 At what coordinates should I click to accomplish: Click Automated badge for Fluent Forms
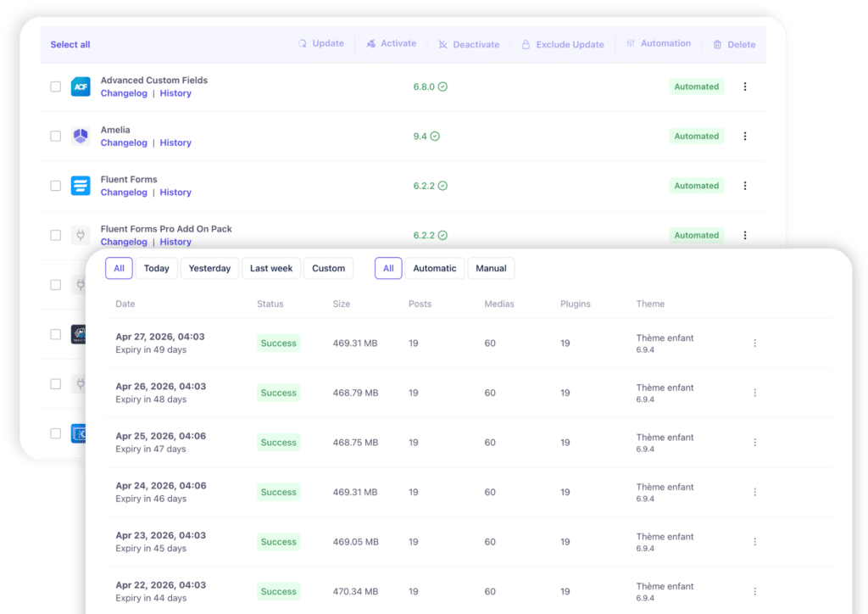[697, 186]
